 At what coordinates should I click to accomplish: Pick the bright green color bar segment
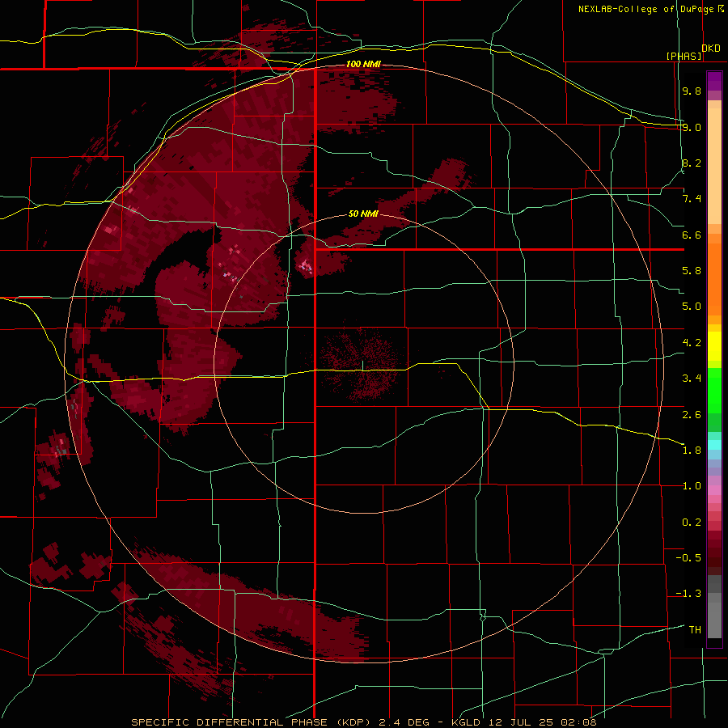[x=714, y=391]
